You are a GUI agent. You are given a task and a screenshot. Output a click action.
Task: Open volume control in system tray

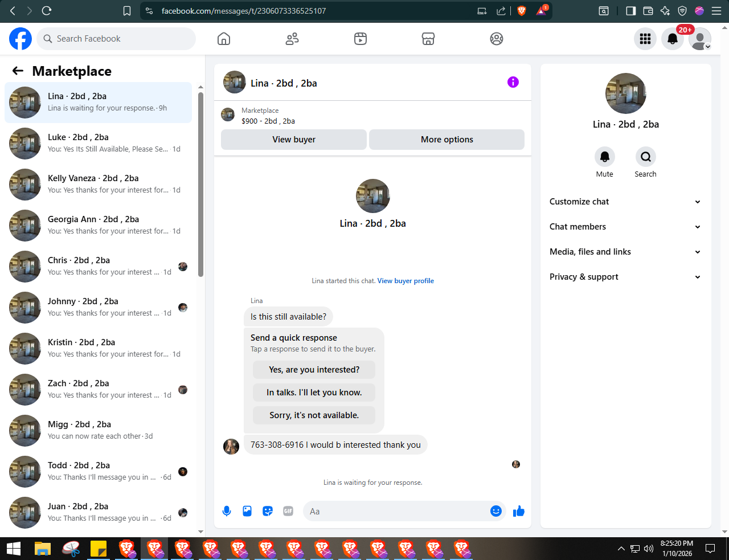point(648,549)
